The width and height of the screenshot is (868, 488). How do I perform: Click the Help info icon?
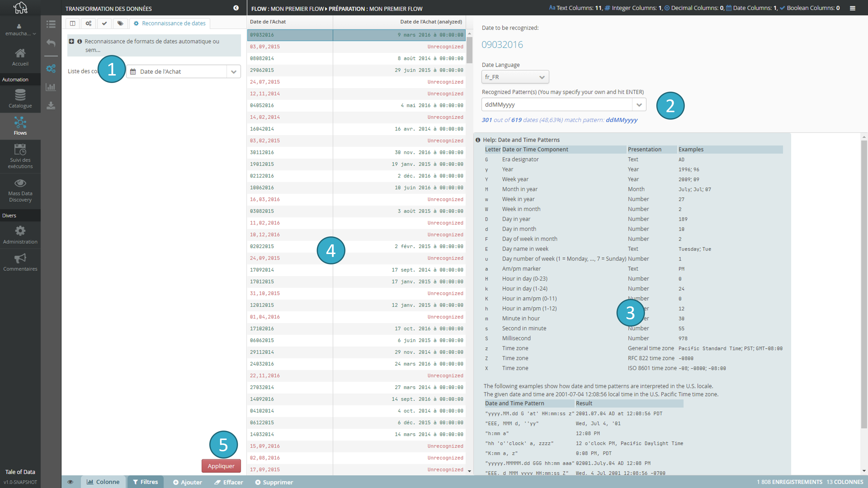(478, 140)
